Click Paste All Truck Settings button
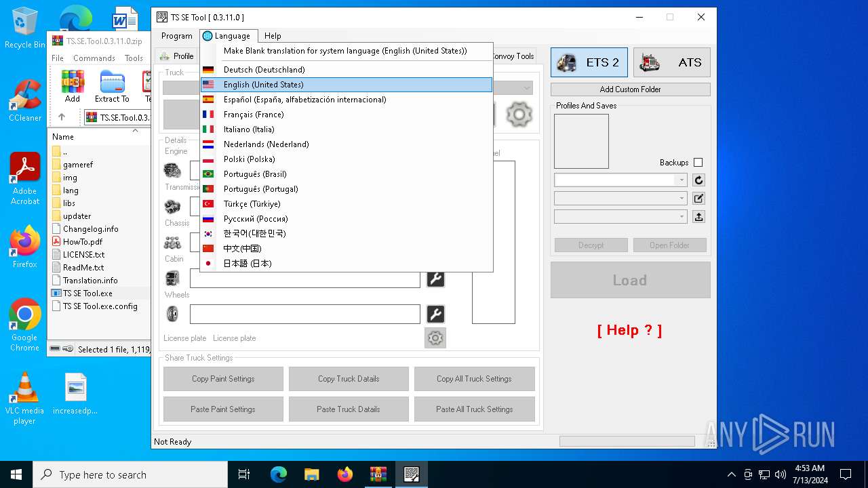868x488 pixels. [x=474, y=409]
